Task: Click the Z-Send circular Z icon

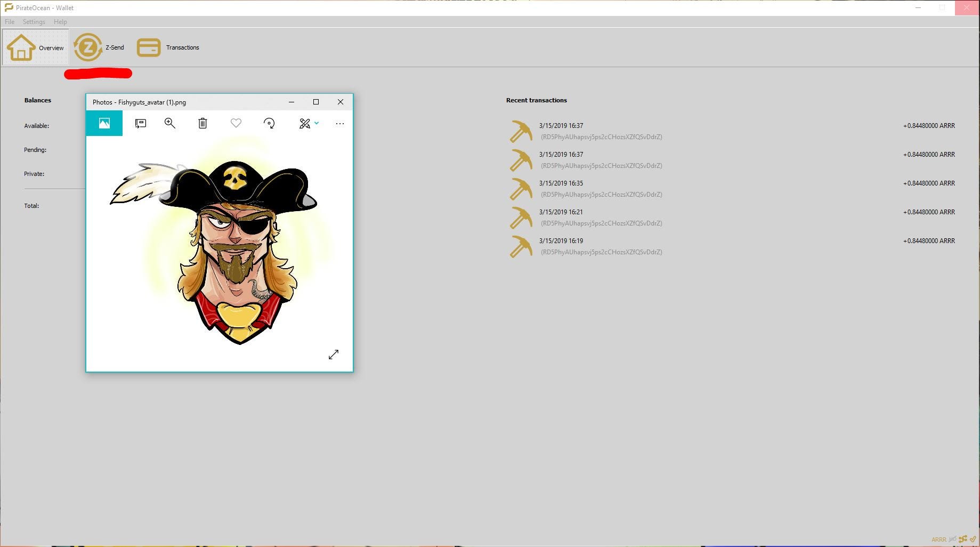Action: pos(88,47)
